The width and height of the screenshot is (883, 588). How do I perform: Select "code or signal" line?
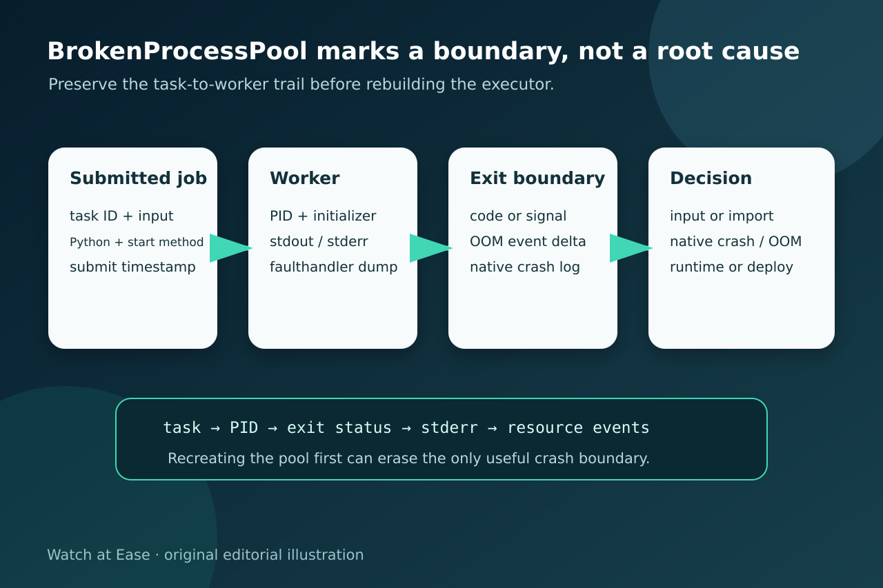[x=518, y=216]
